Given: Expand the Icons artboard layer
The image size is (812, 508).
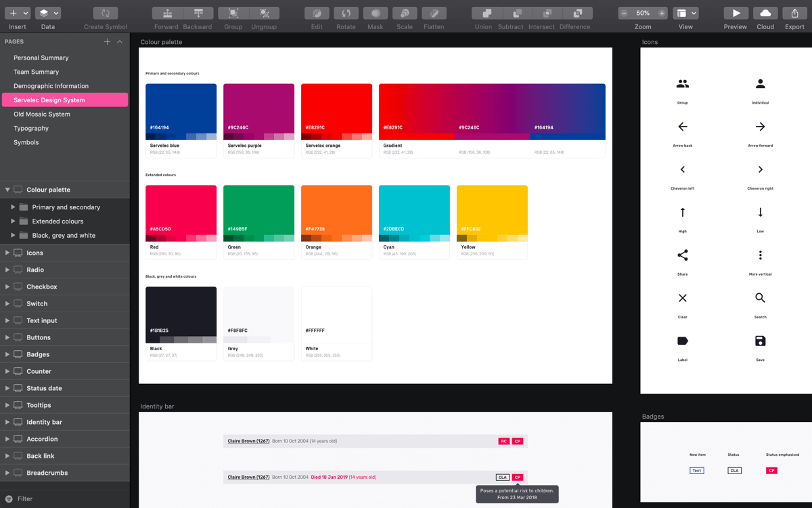Looking at the screenshot, I should click(x=7, y=253).
